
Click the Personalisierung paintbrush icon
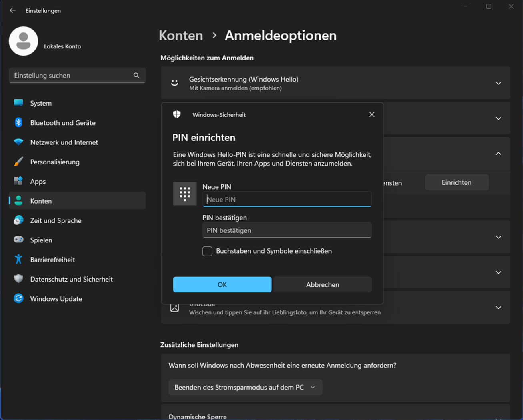pos(18,162)
